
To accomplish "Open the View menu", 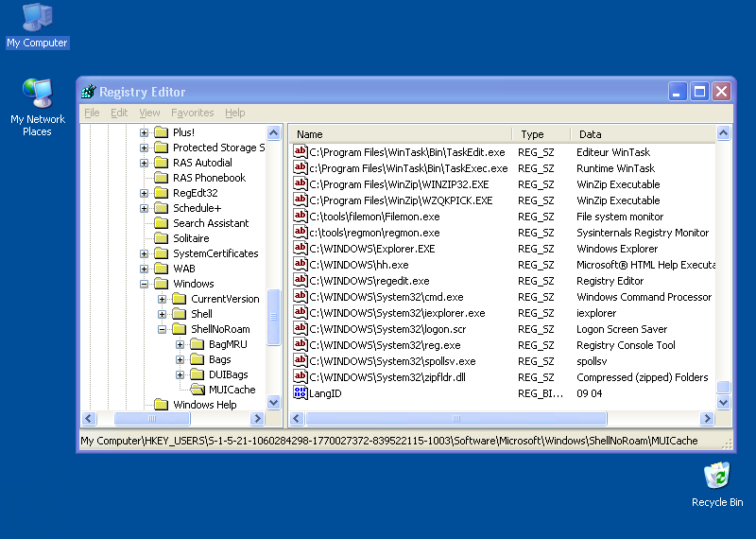I will tap(149, 113).
